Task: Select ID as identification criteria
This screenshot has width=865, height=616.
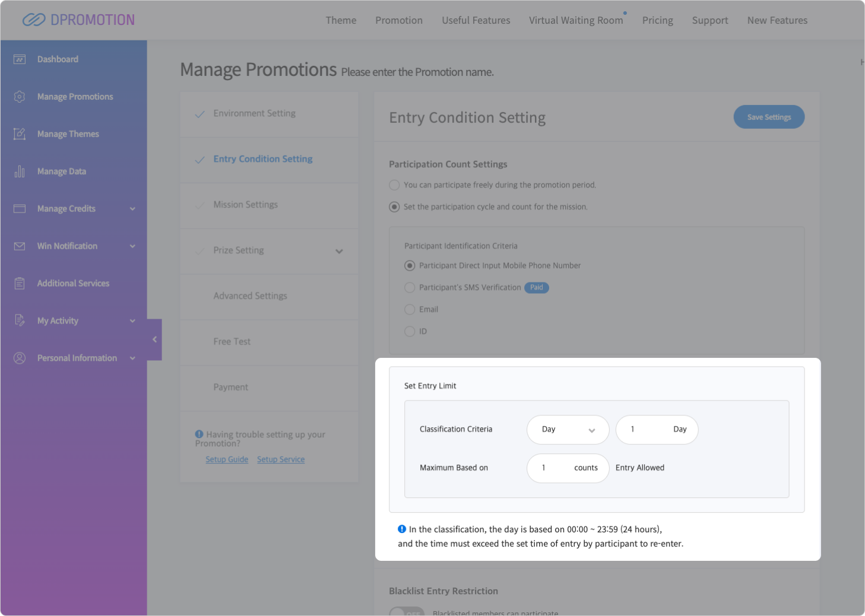Action: [410, 332]
